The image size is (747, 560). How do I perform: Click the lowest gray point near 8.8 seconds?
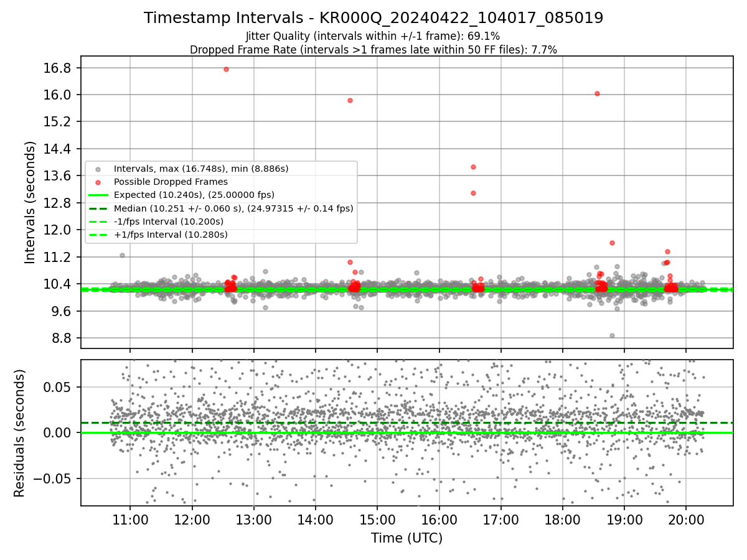click(x=612, y=335)
